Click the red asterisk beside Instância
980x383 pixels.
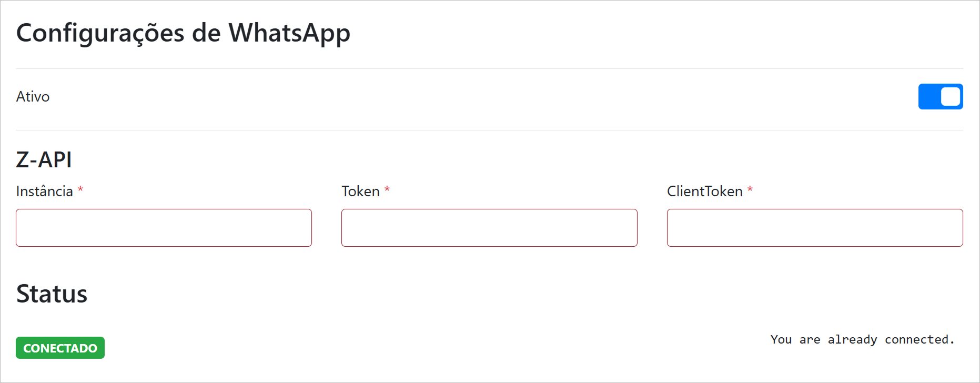click(80, 189)
